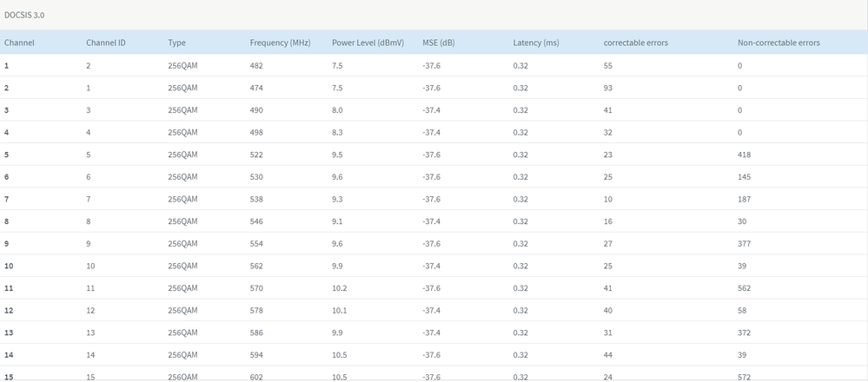The image size is (868, 382).
Task: Click the Channel ID column header
Action: pos(106,43)
